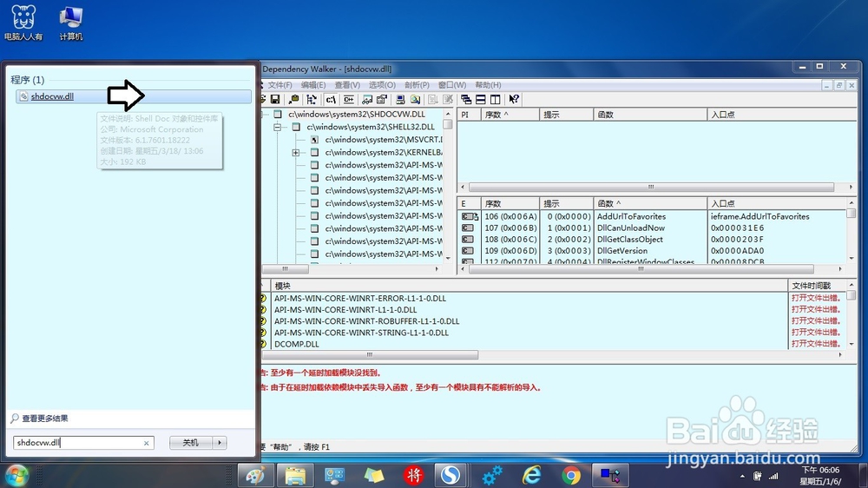Open module Properties toolbar icon
This screenshot has width=868, height=488.
click(382, 99)
